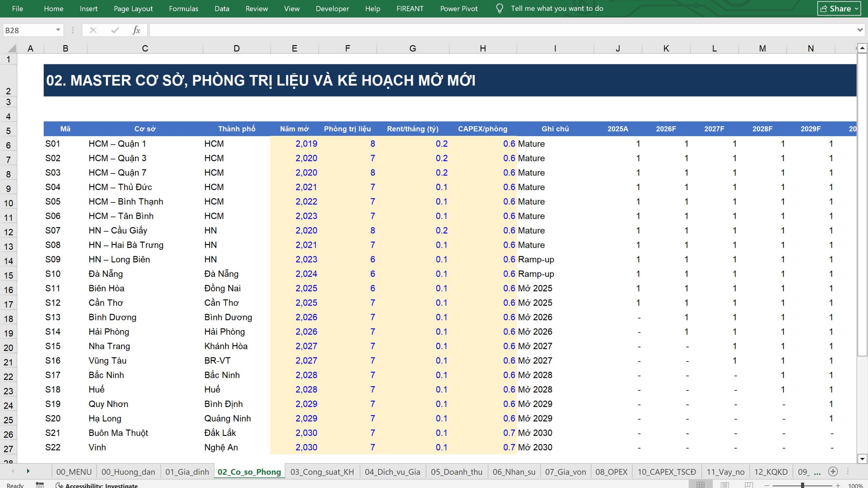The image size is (868, 488).
Task: Open the Name Box dropdown arrow
Action: point(58,30)
